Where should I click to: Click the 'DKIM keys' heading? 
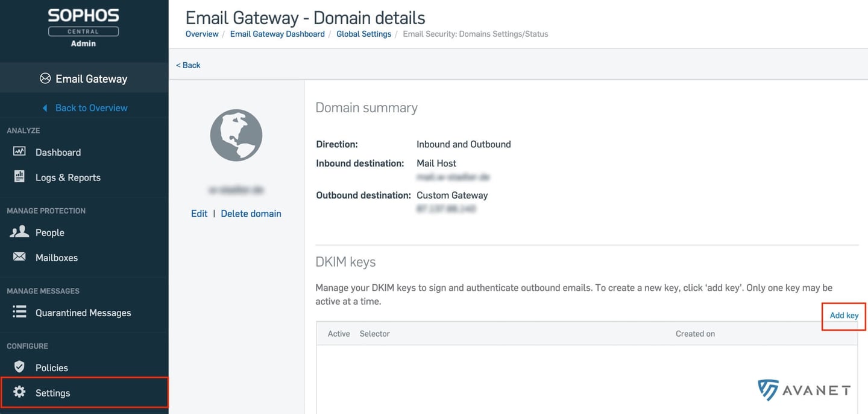(345, 262)
